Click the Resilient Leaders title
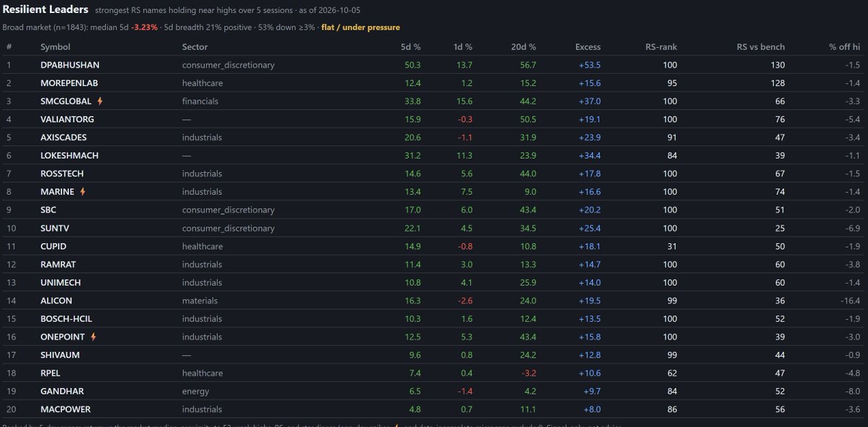The width and height of the screenshot is (868, 427). (x=46, y=10)
